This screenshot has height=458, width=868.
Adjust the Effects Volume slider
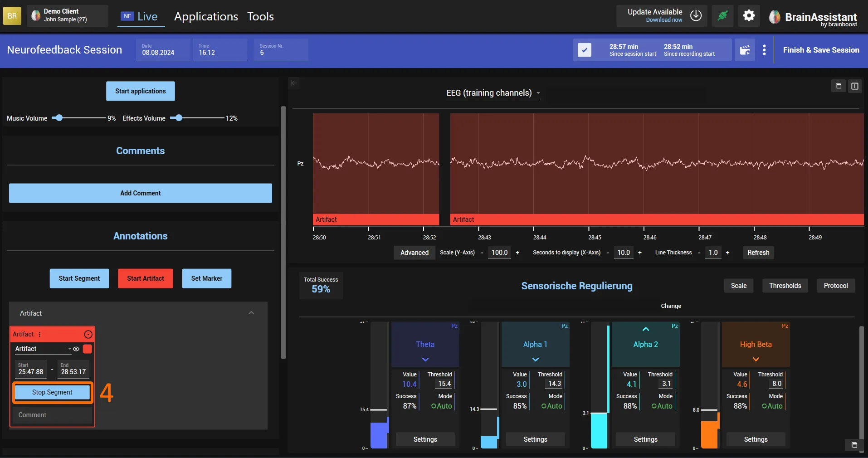[x=179, y=118]
